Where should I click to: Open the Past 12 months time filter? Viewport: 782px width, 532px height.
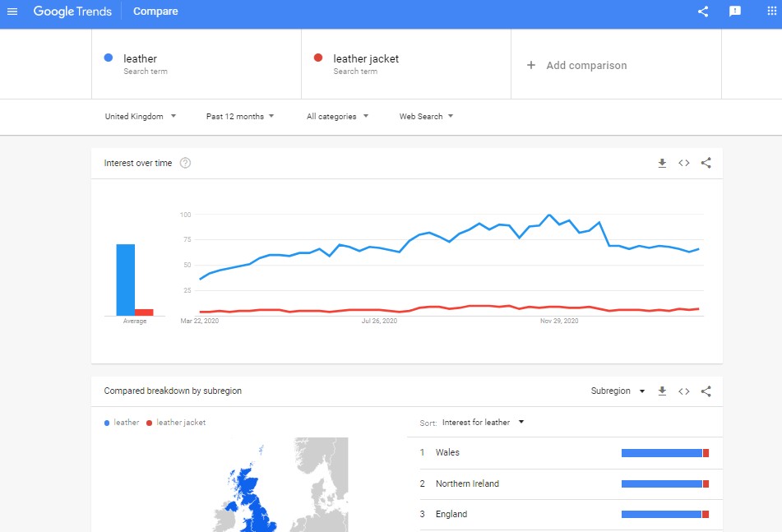point(240,117)
